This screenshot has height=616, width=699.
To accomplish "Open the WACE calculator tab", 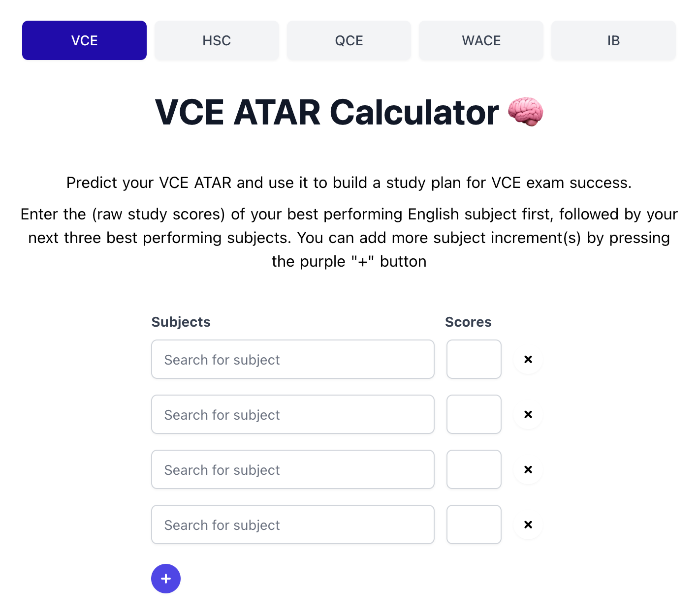I will (481, 40).
